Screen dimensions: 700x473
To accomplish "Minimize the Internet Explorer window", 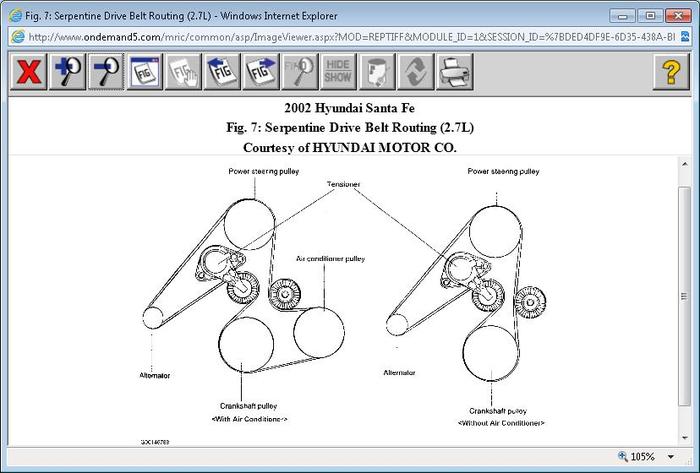I will pos(623,16).
